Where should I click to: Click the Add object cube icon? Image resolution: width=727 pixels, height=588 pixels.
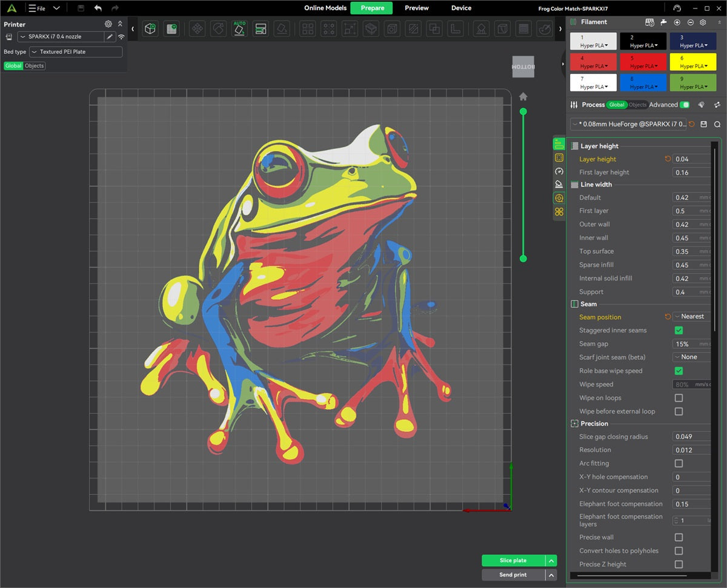point(150,28)
